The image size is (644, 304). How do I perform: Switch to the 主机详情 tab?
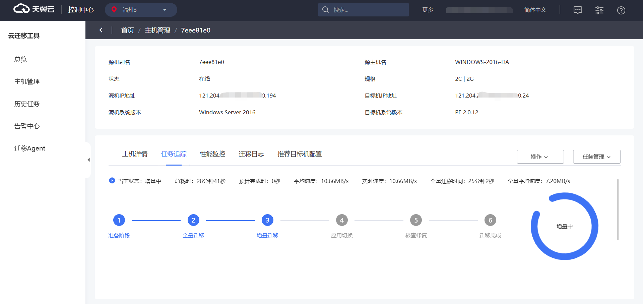(135, 154)
